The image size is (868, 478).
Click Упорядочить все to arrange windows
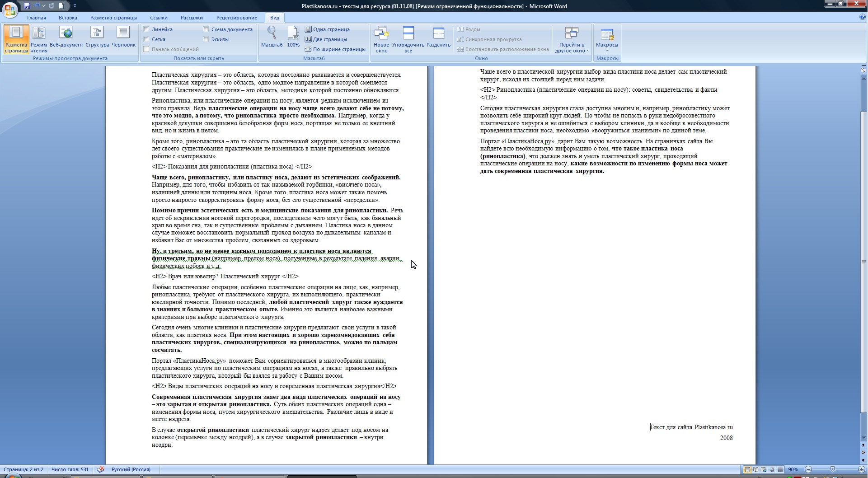click(408, 39)
